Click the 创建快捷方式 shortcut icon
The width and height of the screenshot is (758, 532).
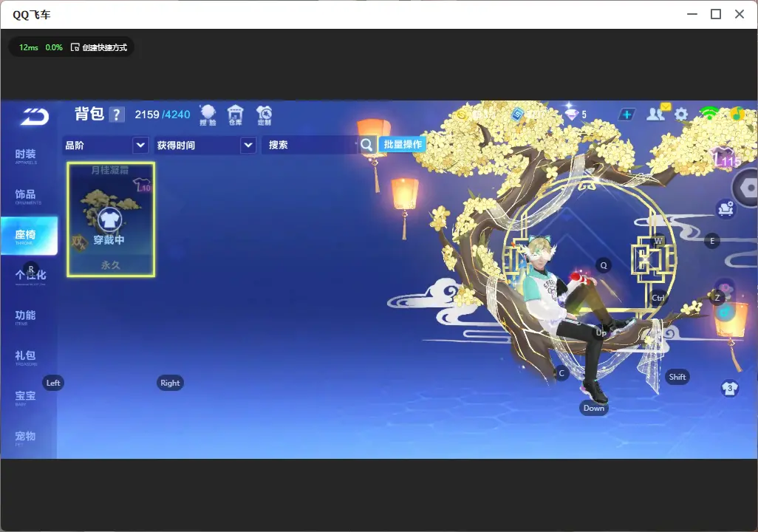pyautogui.click(x=75, y=47)
